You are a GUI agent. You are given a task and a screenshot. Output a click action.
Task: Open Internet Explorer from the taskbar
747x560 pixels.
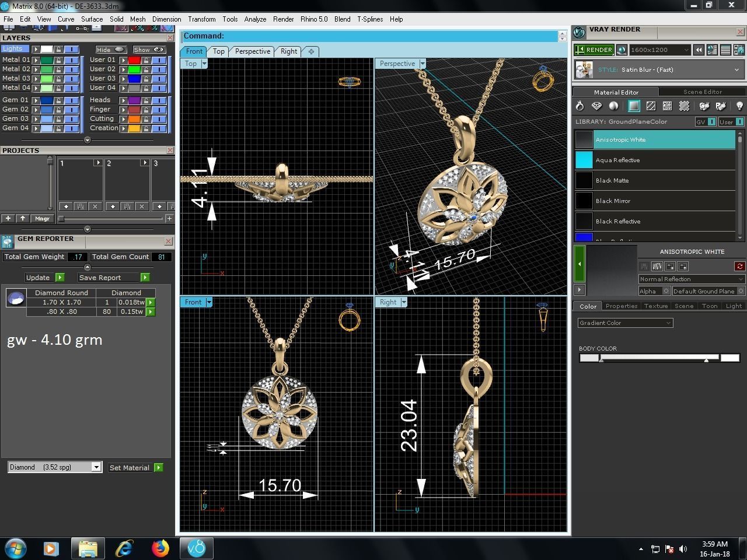coord(124,548)
